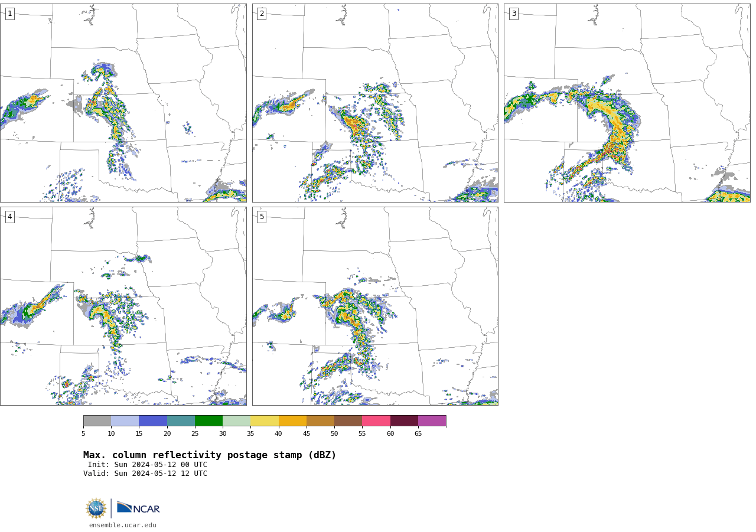Viewport: 756px width, 532px height.
Task: Select the pink 55-60 dBZ swatch
Action: coord(376,420)
